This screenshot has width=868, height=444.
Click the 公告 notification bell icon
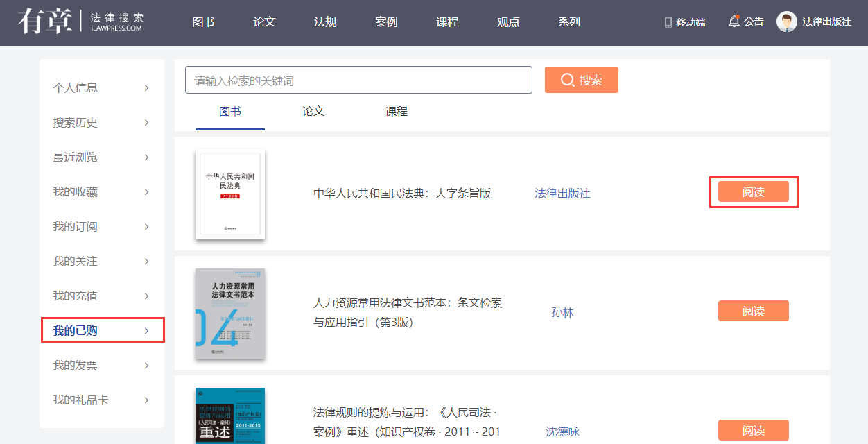click(734, 22)
